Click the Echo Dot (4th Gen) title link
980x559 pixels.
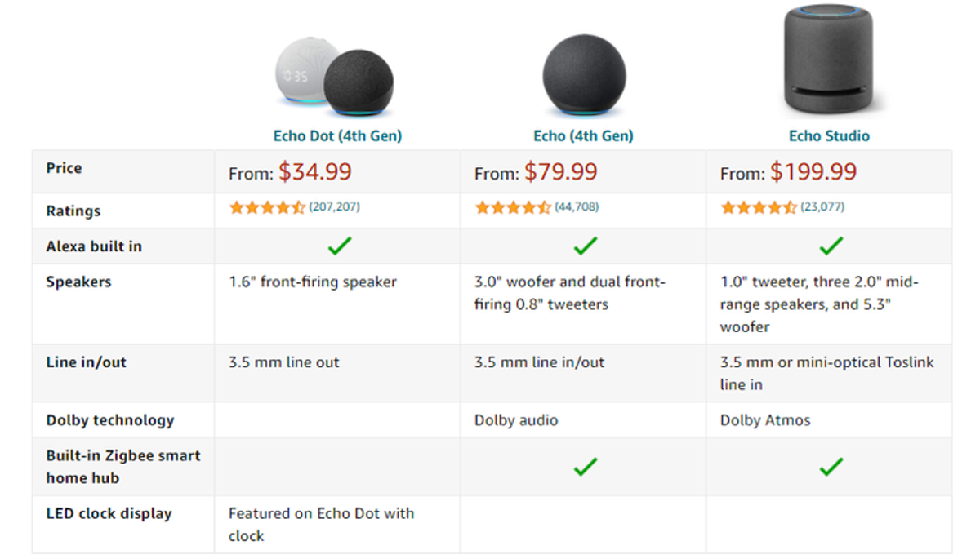click(x=337, y=136)
